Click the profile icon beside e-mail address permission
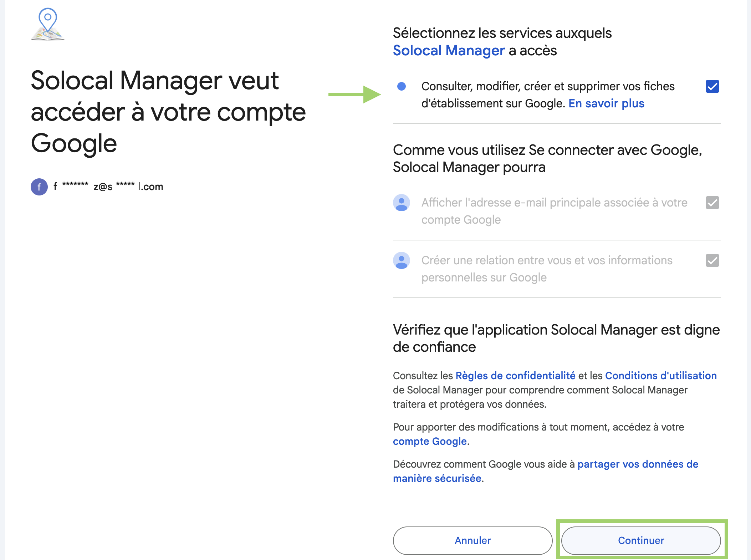751x560 pixels. [x=402, y=203]
